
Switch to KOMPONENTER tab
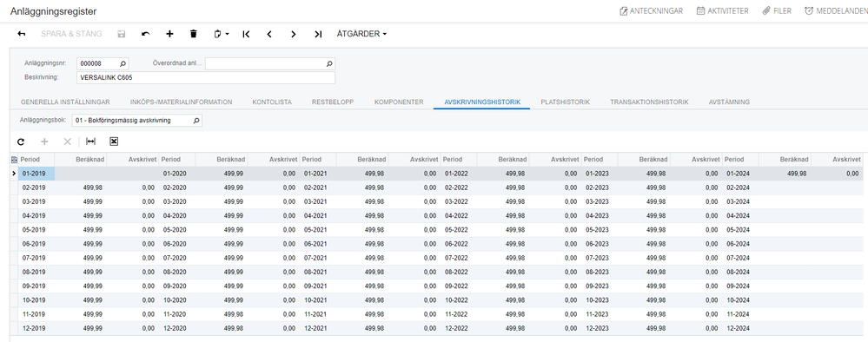tap(399, 102)
